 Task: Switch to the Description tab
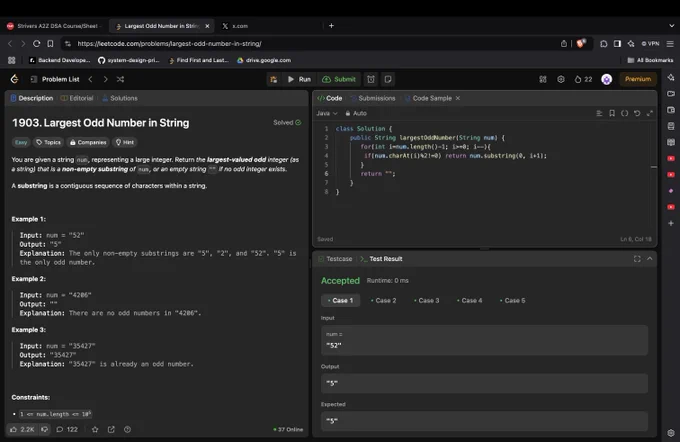32,98
